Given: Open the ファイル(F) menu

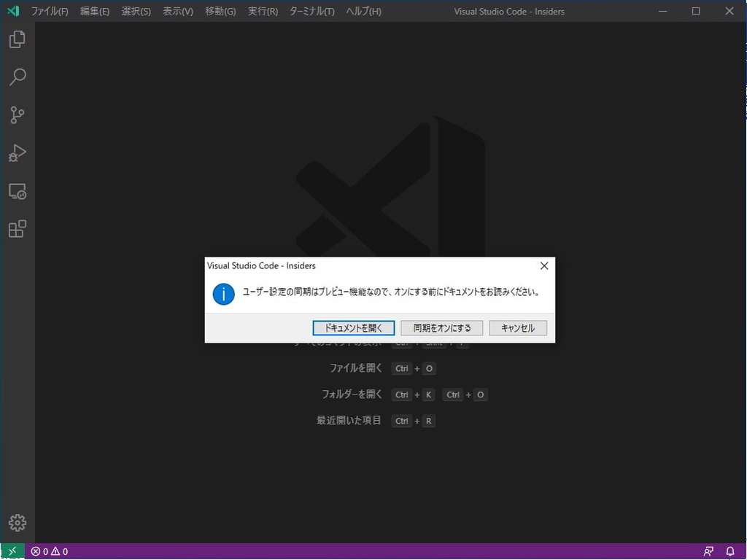Looking at the screenshot, I should tap(50, 11).
